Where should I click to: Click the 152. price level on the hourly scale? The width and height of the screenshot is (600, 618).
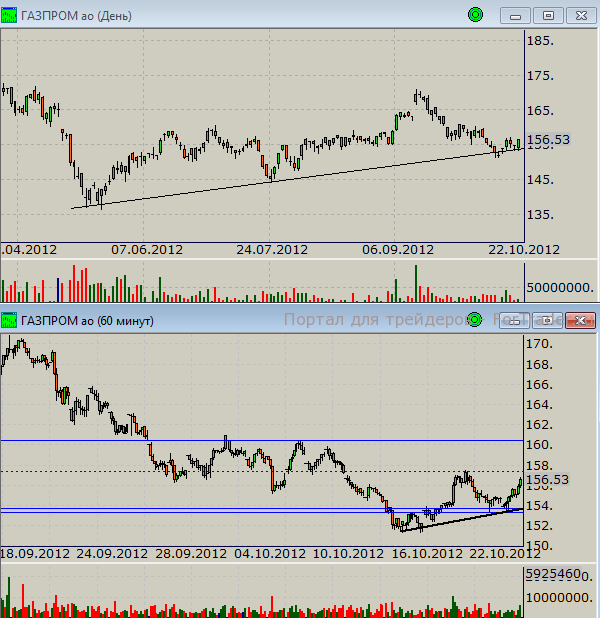539,526
